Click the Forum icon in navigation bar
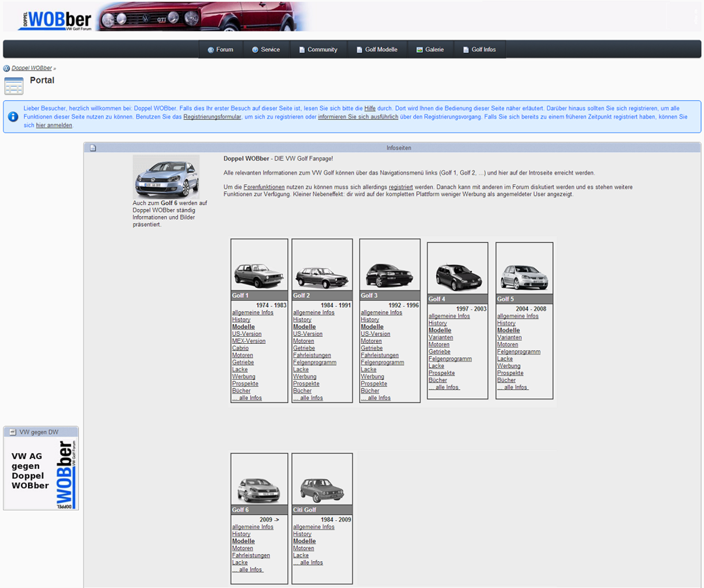The width and height of the screenshot is (704, 588). tap(211, 50)
